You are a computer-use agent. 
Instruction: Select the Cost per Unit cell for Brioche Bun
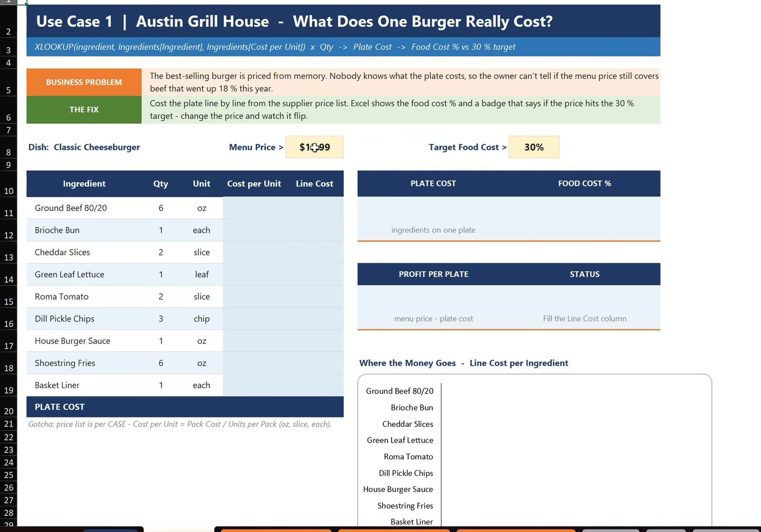point(254,230)
